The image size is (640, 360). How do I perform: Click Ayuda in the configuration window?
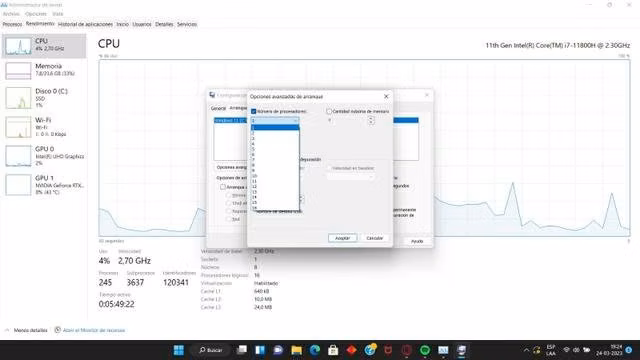417,241
